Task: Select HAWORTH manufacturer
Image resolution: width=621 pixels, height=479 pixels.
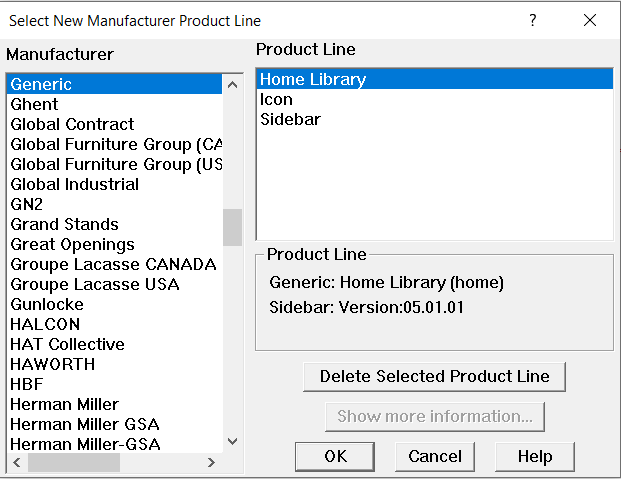Action: [x=114, y=364]
